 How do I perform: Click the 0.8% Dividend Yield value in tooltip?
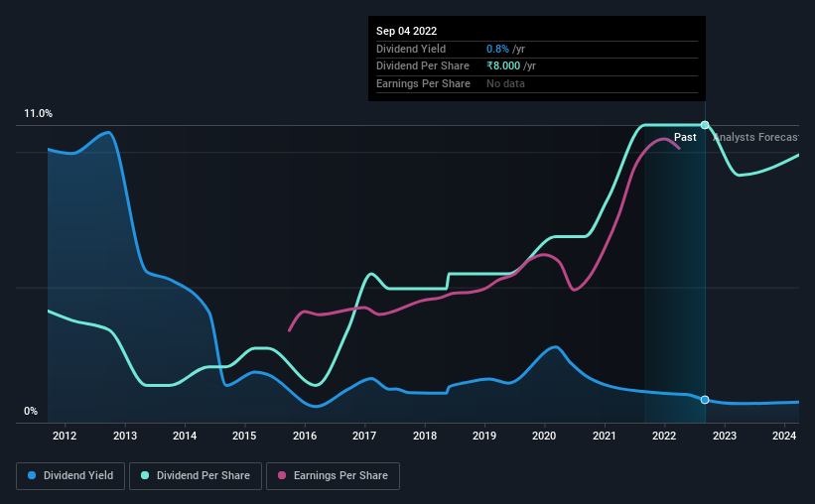(497, 49)
